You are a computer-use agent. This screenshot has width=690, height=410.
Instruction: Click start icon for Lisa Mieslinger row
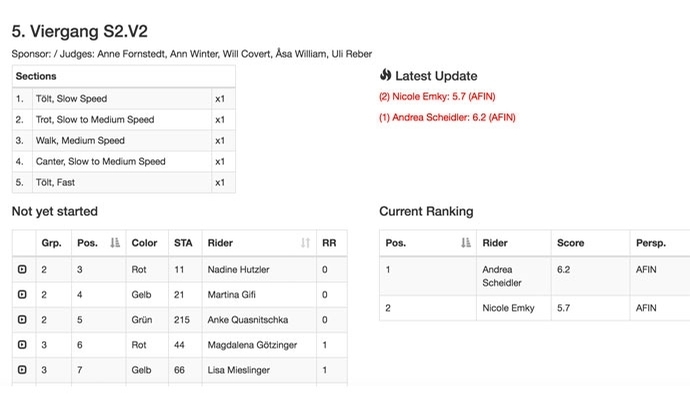tap(22, 370)
